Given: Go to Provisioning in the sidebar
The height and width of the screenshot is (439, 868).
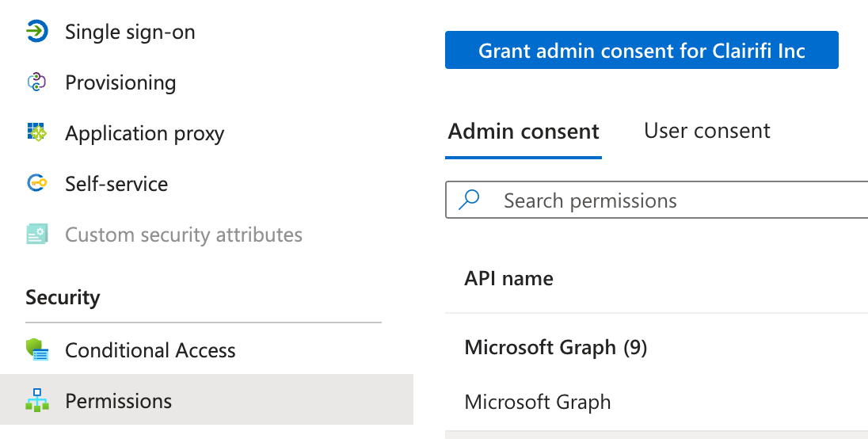Looking at the screenshot, I should 120,82.
